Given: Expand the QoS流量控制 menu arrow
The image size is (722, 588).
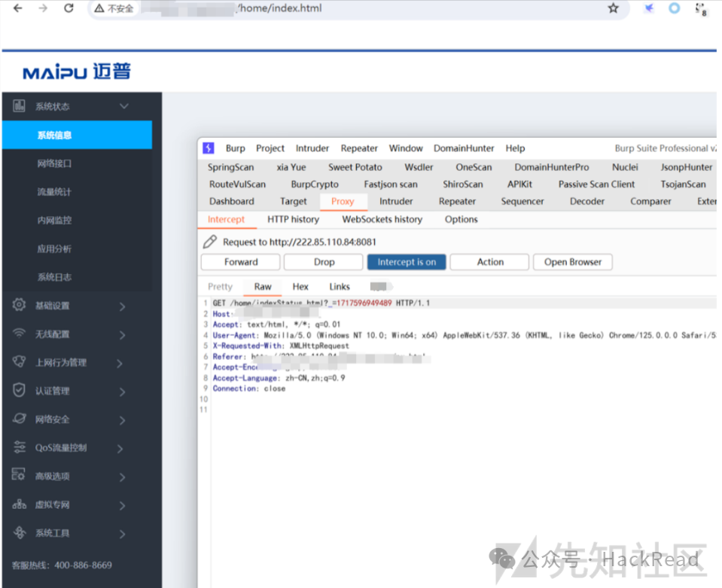Looking at the screenshot, I should coord(120,449).
